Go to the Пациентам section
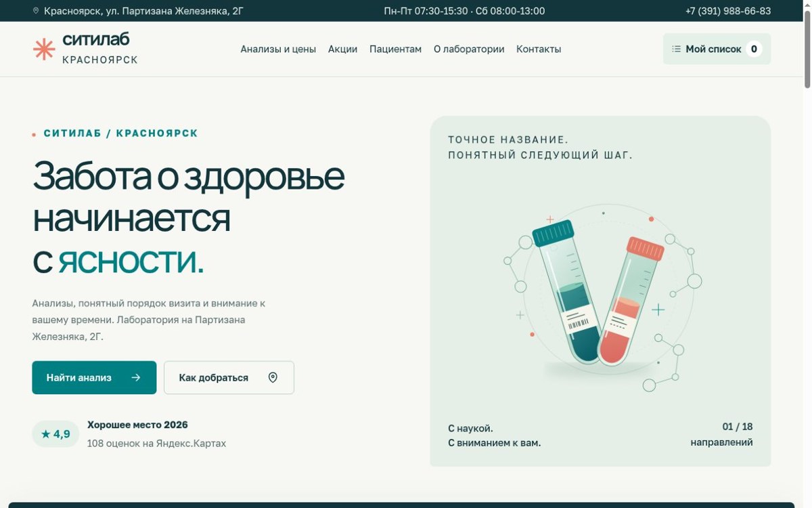This screenshot has height=508, width=812. click(x=395, y=49)
